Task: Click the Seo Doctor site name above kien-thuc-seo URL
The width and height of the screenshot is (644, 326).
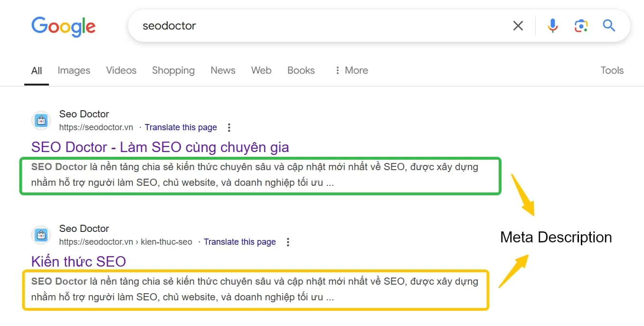Action: point(84,229)
